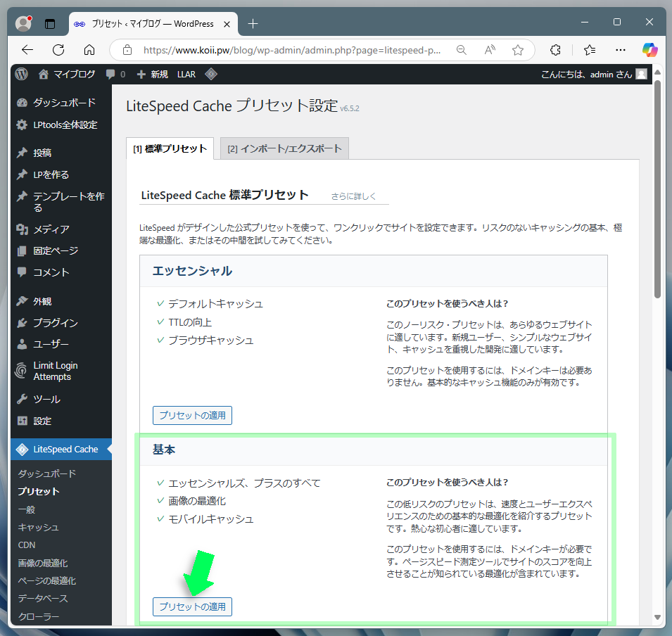Open the browser profile avatar

pos(23,24)
